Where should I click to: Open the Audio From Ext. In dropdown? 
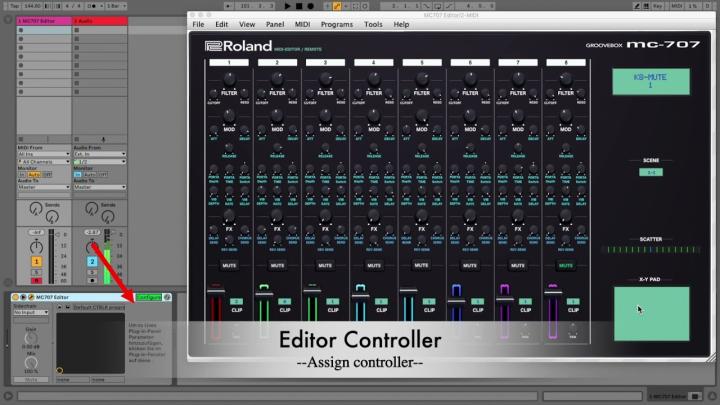click(100, 154)
